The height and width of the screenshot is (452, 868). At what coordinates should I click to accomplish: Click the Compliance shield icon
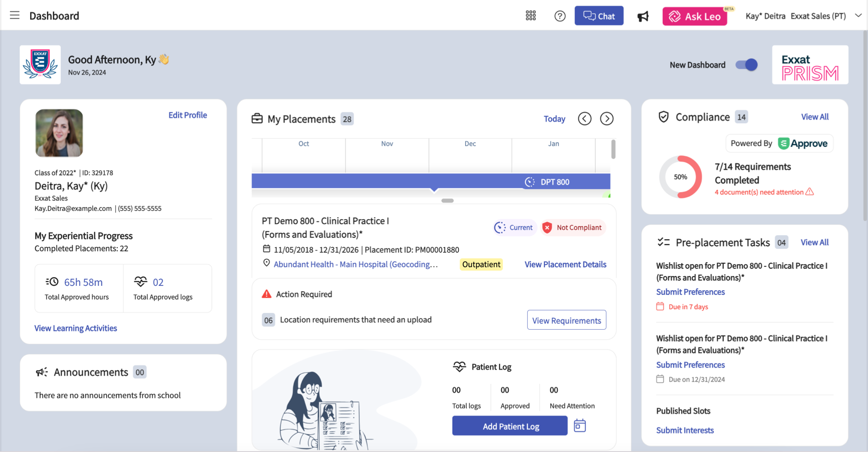click(663, 116)
